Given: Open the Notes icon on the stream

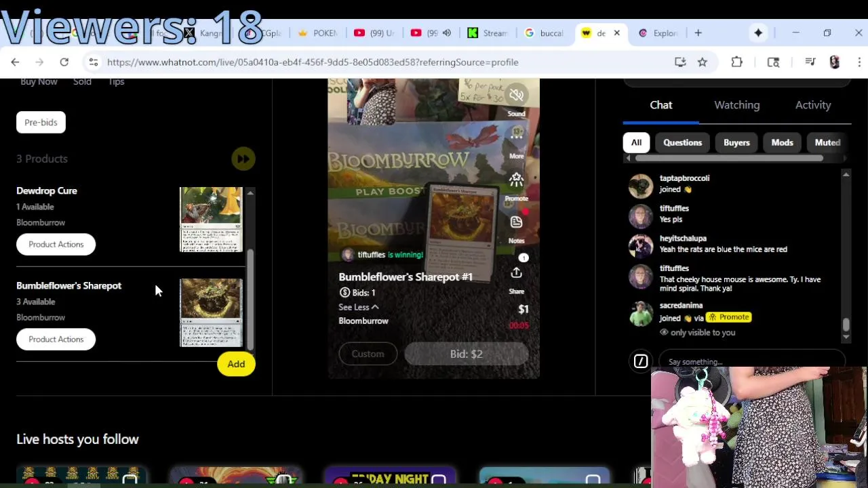Looking at the screenshot, I should (x=517, y=222).
